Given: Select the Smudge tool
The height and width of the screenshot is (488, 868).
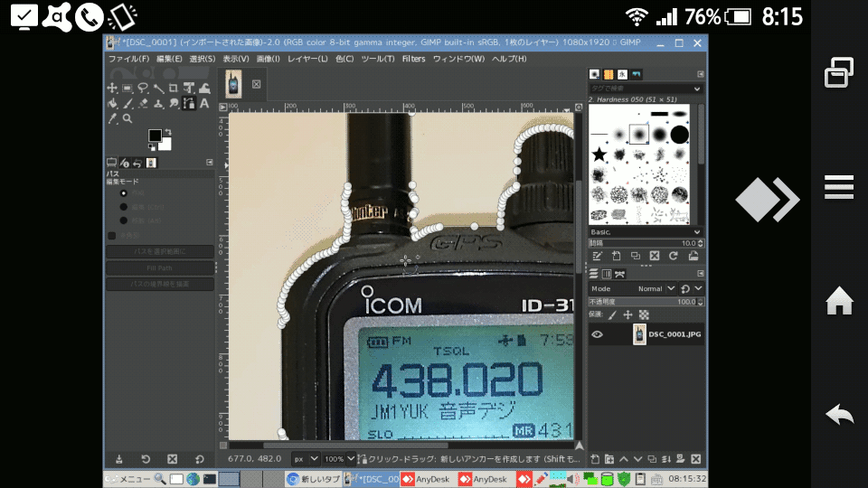Looking at the screenshot, I should point(174,103).
